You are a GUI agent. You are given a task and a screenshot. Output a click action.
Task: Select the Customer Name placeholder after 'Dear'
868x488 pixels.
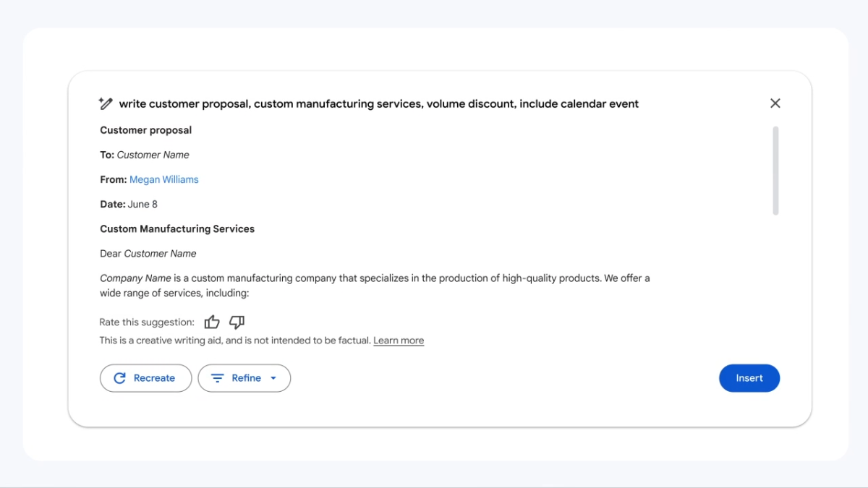[160, 254]
